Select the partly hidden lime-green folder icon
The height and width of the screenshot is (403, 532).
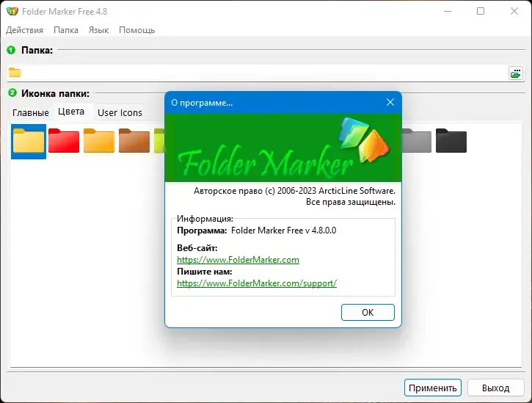coord(159,140)
